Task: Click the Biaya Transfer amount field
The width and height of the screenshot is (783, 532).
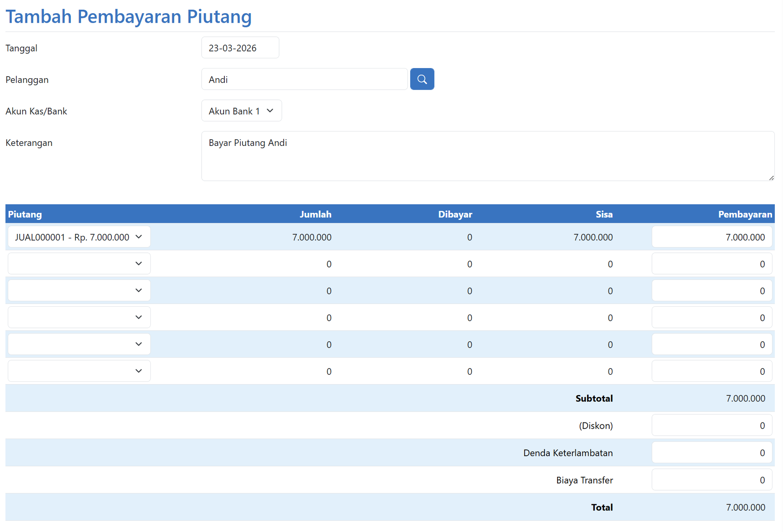Action: 712,480
